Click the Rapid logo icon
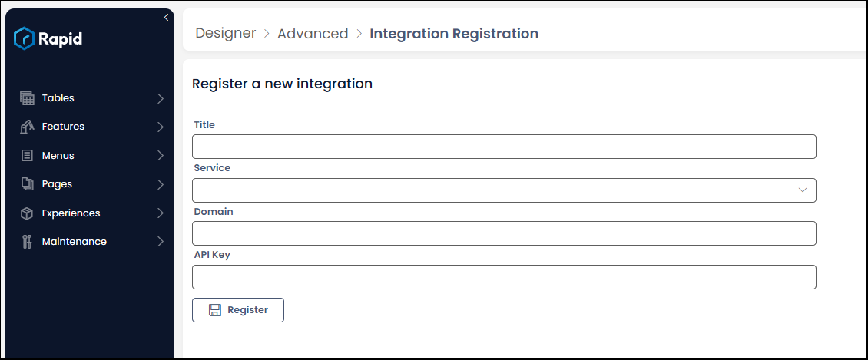Viewport: 868px width, 360px height. coord(24,38)
